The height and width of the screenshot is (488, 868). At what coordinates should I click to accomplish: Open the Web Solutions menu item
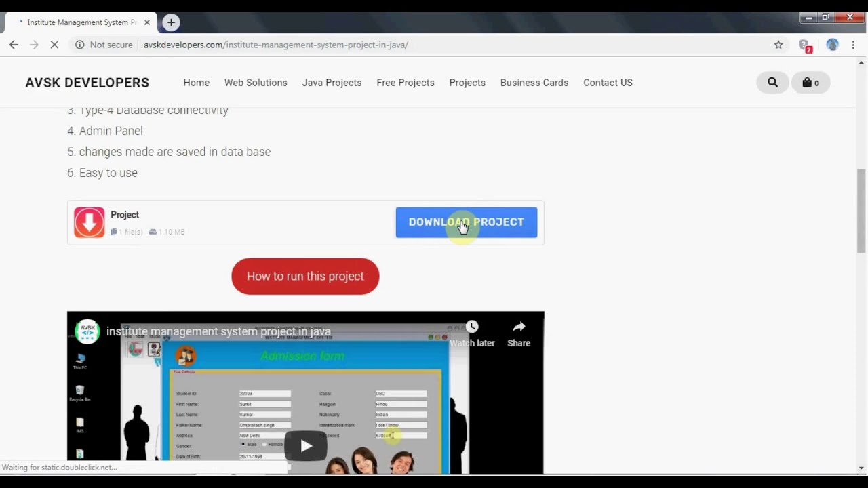point(256,83)
